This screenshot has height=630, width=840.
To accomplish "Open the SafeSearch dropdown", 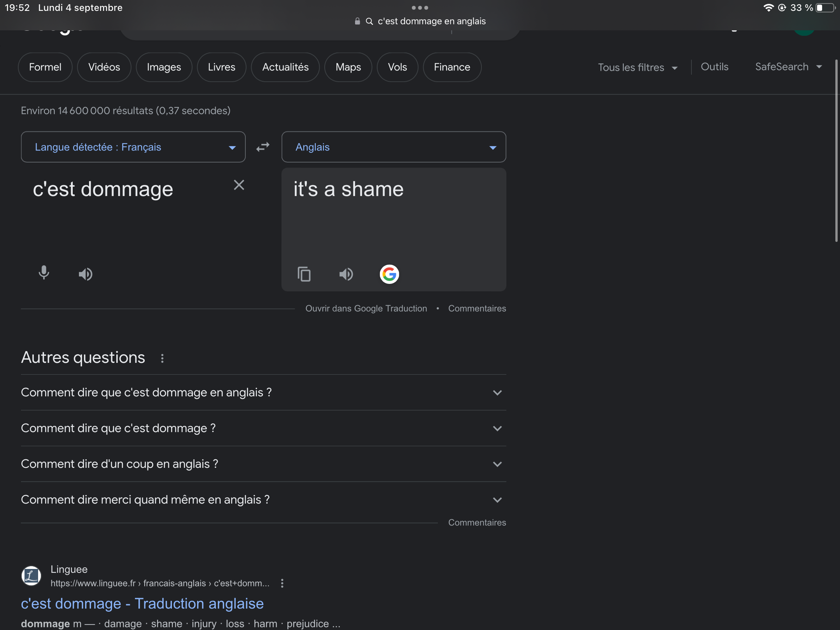I will point(788,67).
